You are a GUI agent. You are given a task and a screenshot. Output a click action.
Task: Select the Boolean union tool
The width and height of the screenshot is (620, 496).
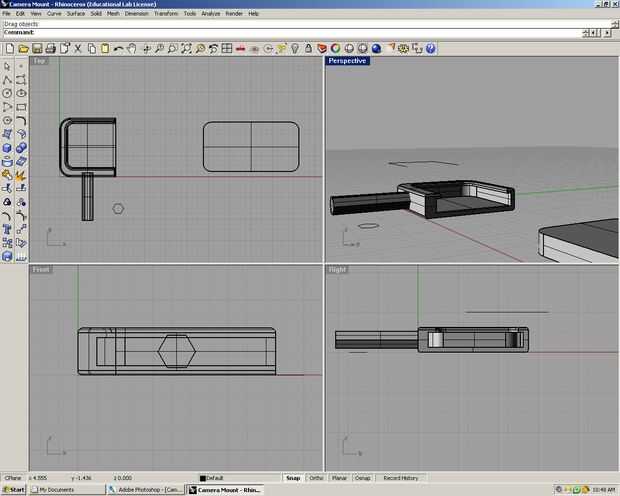(x=21, y=148)
